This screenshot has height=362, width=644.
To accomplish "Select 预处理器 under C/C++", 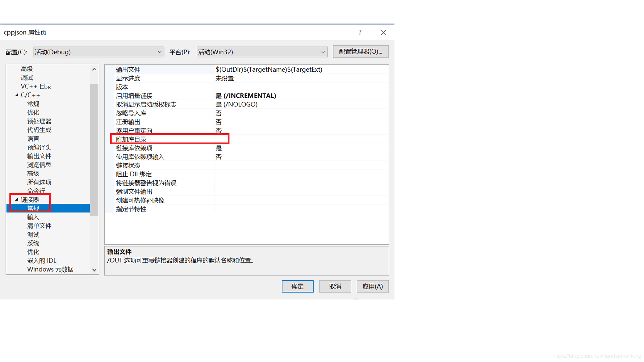I will [x=39, y=121].
